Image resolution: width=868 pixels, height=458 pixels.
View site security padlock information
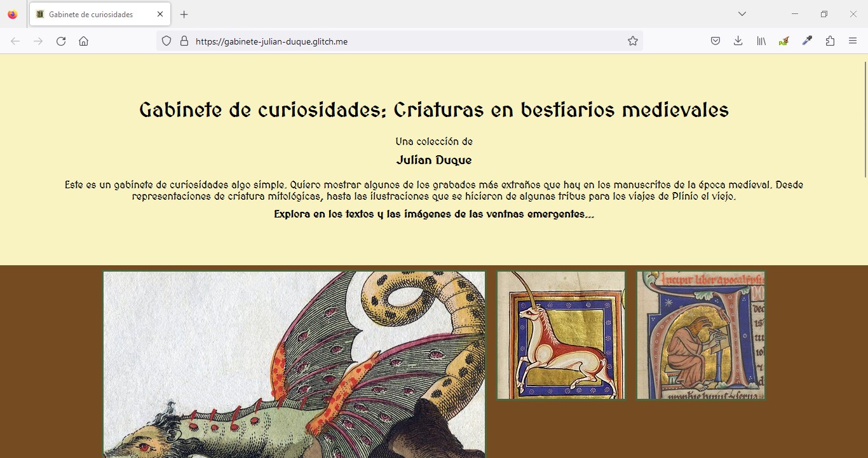click(184, 41)
